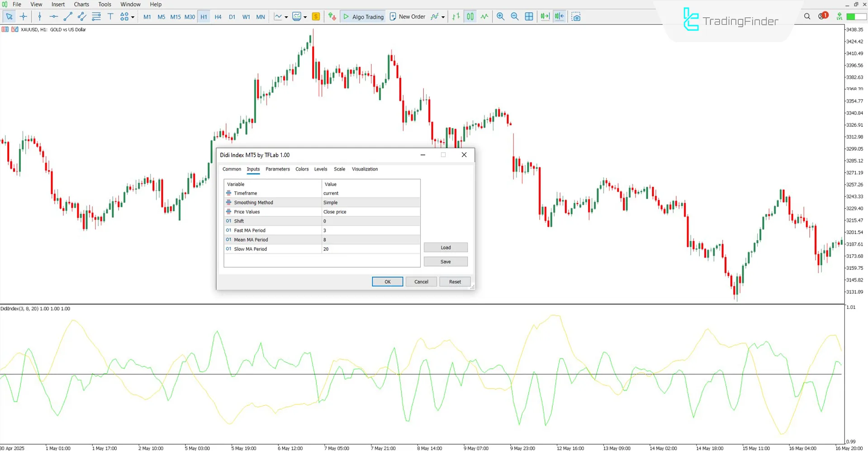Image resolution: width=868 pixels, height=451 pixels.
Task: Edit the Fast MA Period value
Action: click(x=371, y=230)
